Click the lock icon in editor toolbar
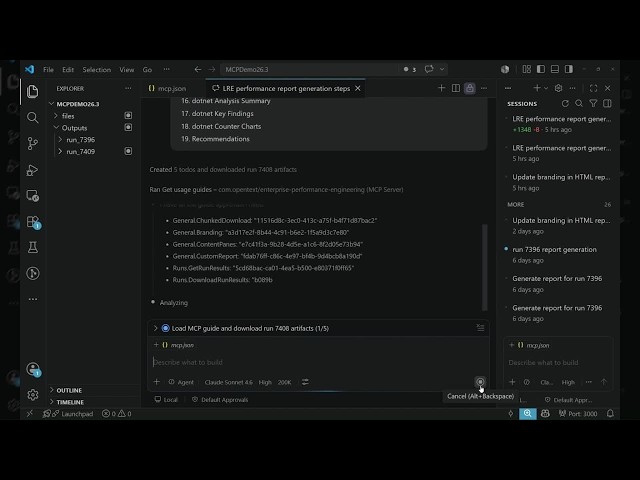640x480 pixels. (470, 88)
